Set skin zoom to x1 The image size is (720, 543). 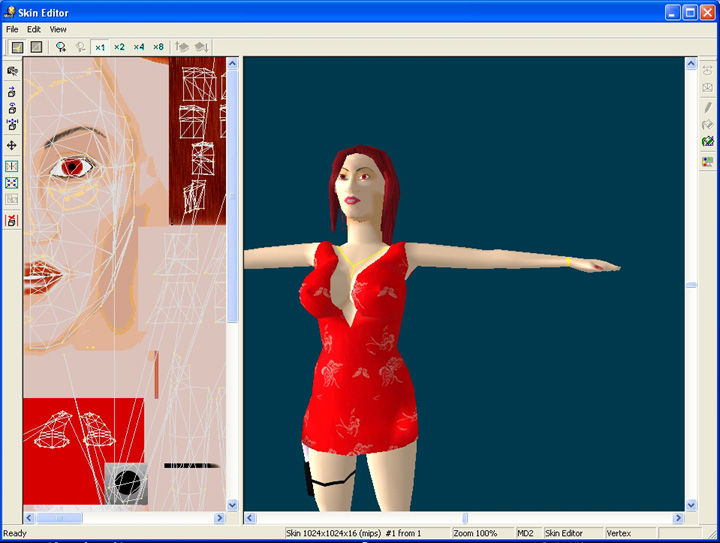pos(100,47)
